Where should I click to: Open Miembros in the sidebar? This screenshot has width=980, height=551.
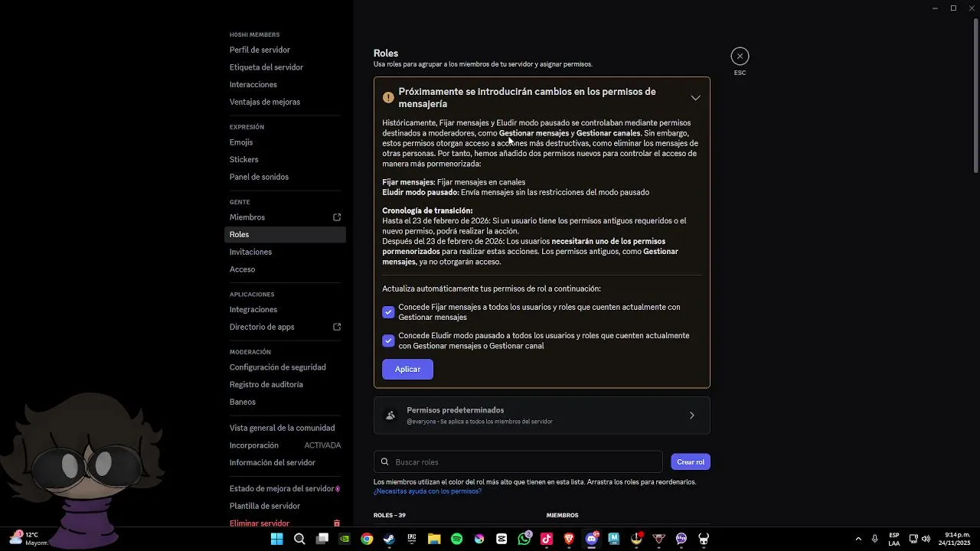pos(247,217)
